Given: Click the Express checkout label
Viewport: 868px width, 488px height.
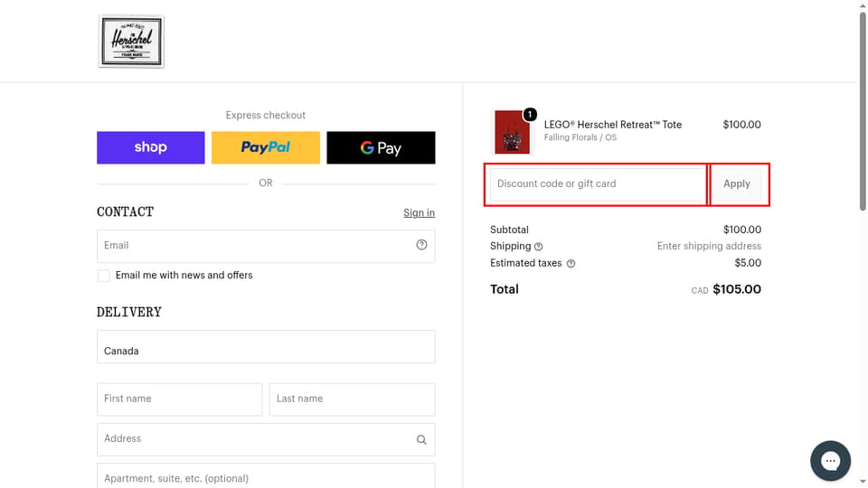Looking at the screenshot, I should pos(266,115).
